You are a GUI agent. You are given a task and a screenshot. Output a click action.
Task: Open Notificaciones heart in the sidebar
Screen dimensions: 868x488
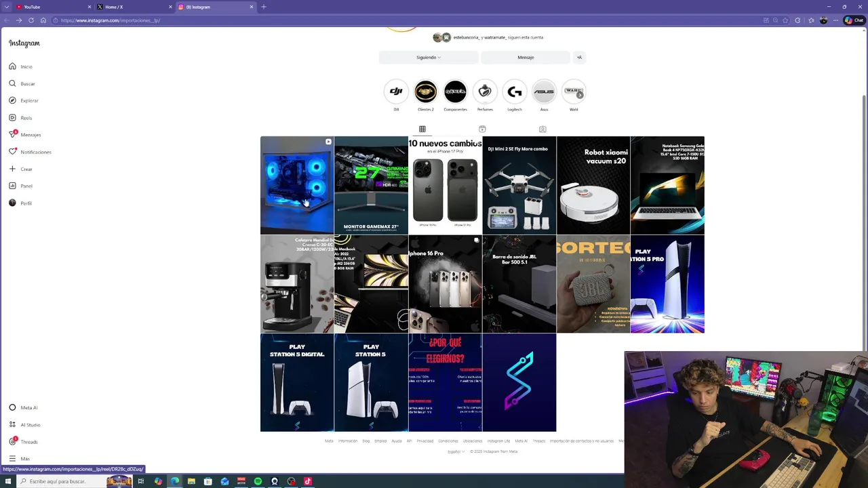pyautogui.click(x=30, y=152)
